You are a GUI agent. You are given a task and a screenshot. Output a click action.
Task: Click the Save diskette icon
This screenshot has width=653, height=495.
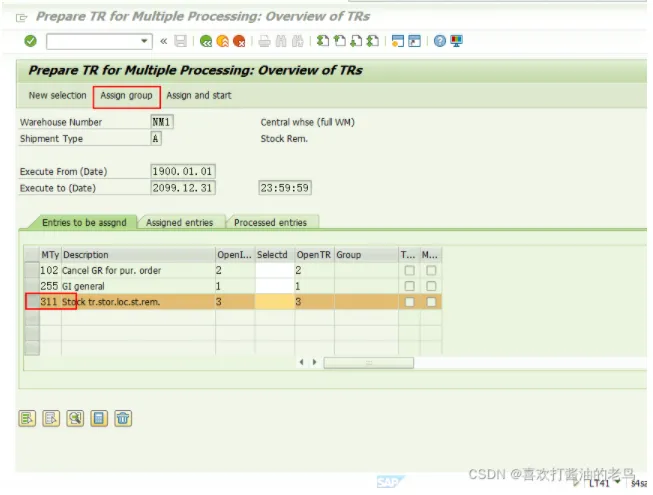tap(180, 41)
